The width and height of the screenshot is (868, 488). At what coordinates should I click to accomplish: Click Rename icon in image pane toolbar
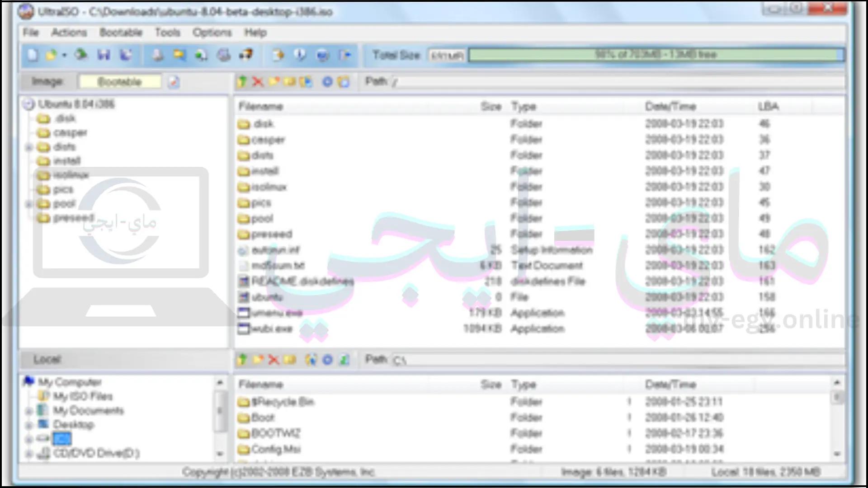pyautogui.click(x=289, y=81)
